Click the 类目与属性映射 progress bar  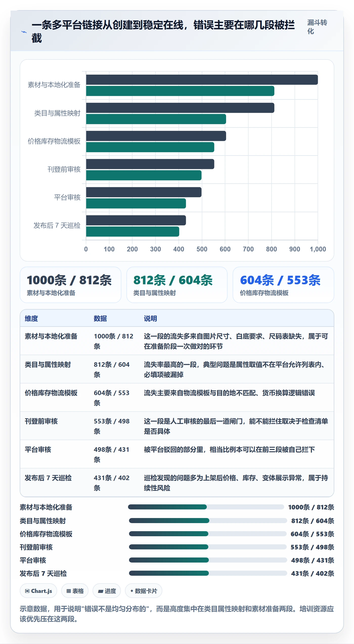[208, 521]
